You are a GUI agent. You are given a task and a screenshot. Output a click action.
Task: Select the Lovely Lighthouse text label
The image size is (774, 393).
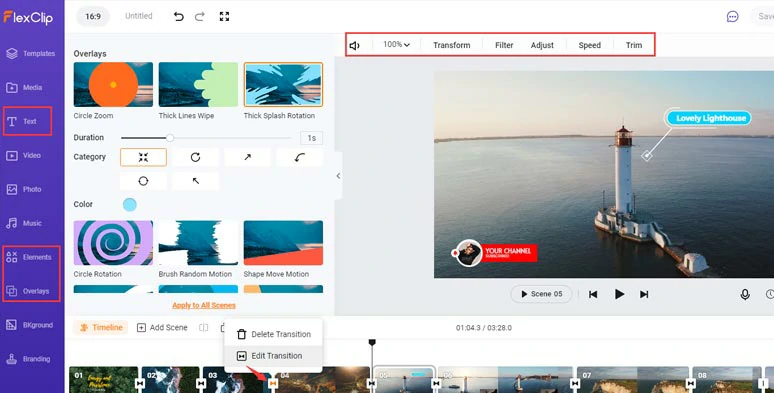point(709,118)
